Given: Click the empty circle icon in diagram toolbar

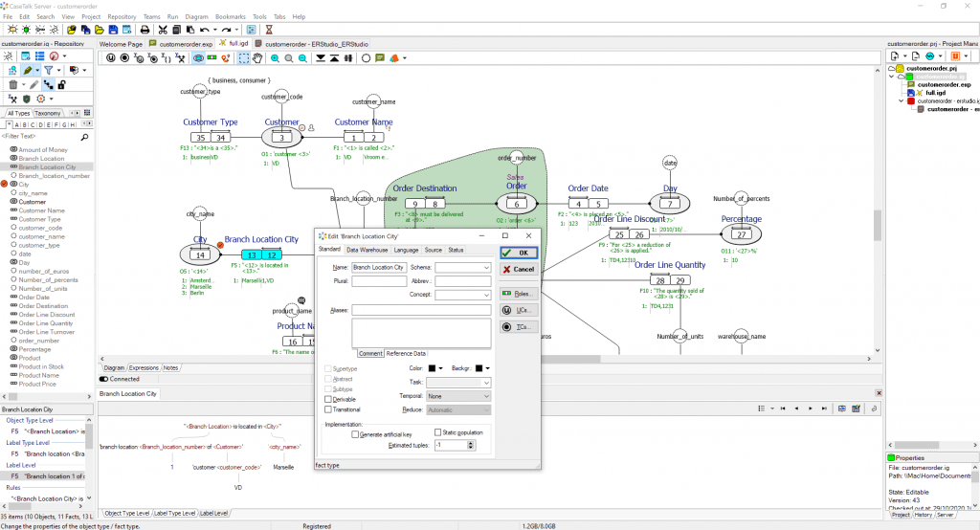Looking at the screenshot, I should point(366,58).
